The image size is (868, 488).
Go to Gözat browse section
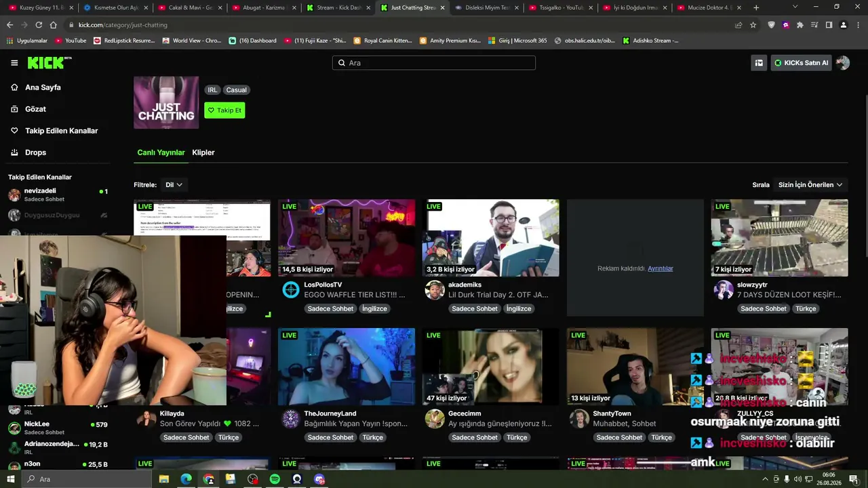(x=35, y=109)
